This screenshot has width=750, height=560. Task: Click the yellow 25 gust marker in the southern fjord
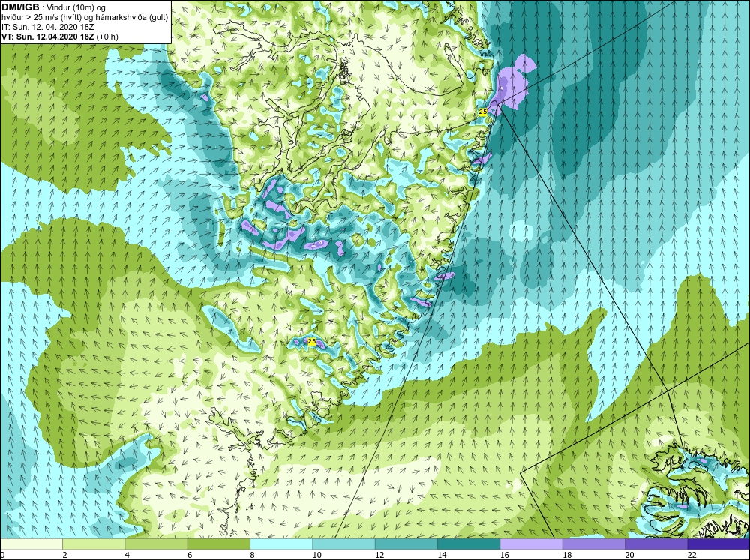pos(312,341)
